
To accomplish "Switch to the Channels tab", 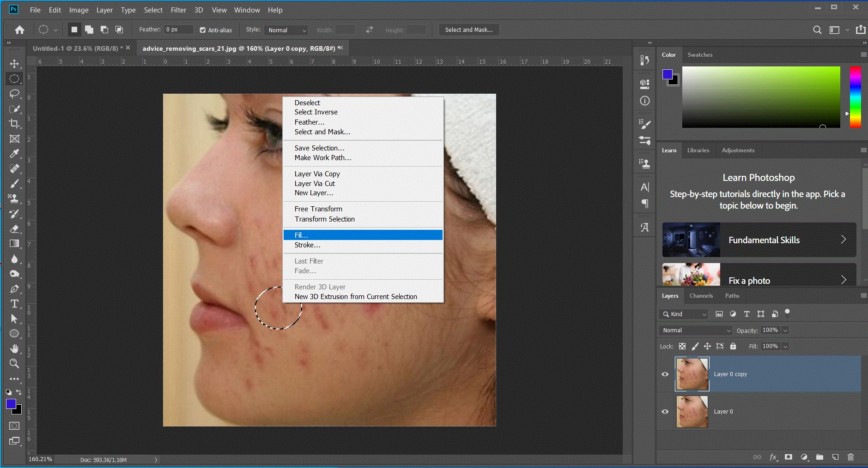I will tap(701, 296).
